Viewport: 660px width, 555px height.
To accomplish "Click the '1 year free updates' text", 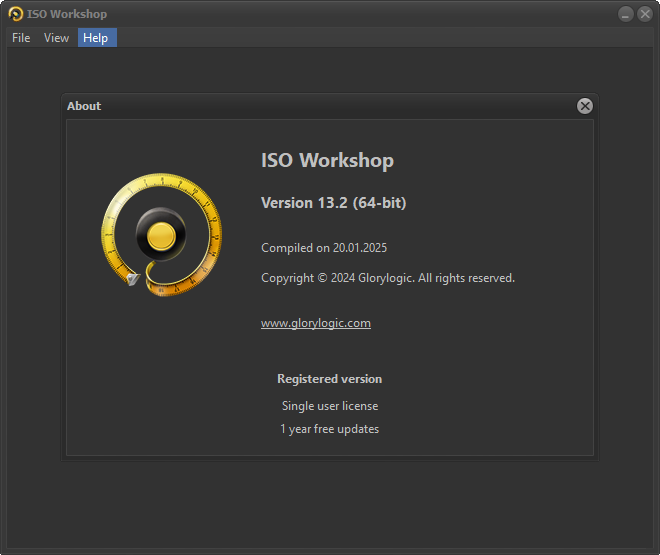I will 330,429.
